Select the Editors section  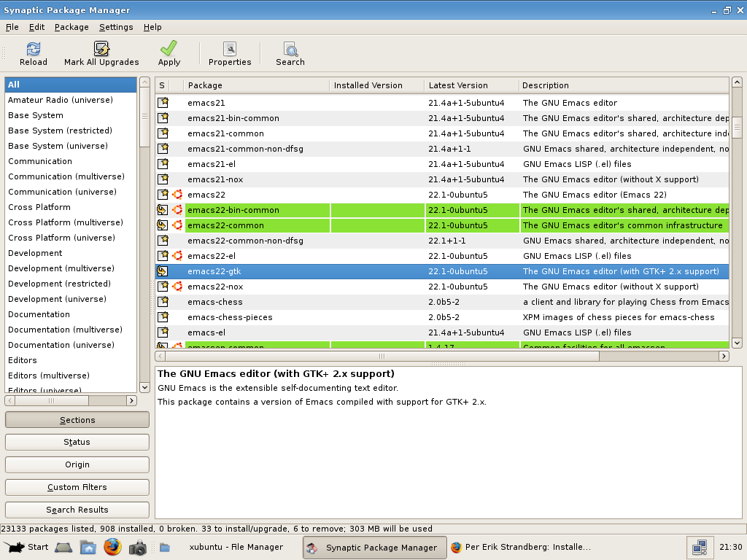point(71,360)
